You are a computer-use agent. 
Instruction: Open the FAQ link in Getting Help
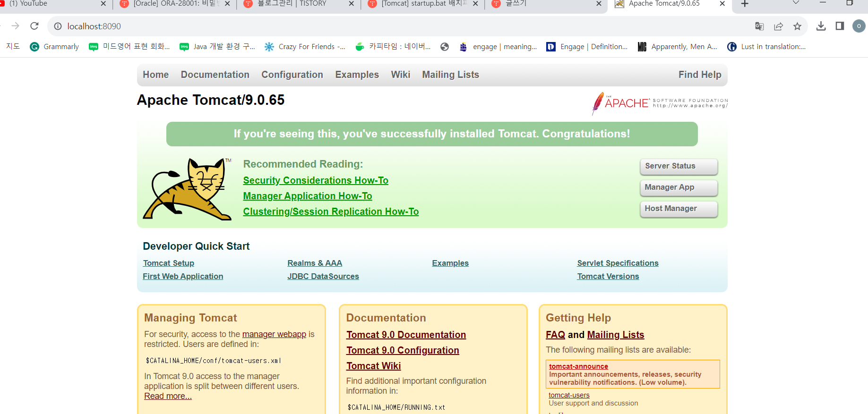(x=555, y=335)
